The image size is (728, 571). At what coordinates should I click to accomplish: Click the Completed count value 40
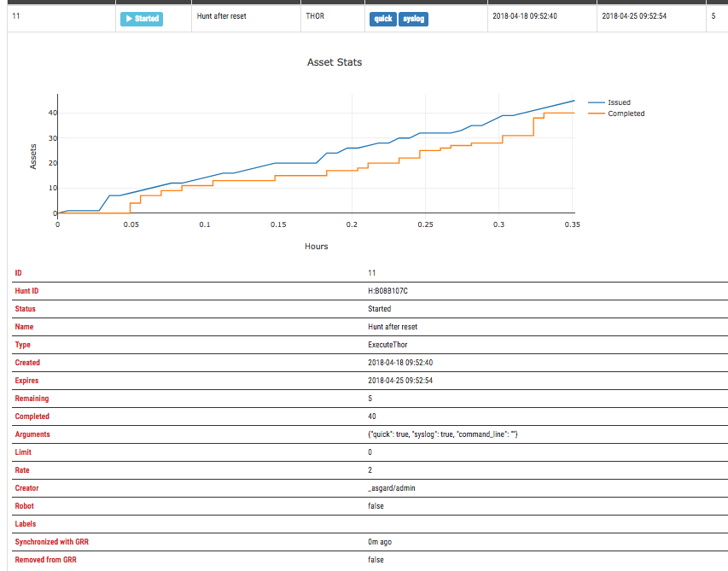coord(372,417)
